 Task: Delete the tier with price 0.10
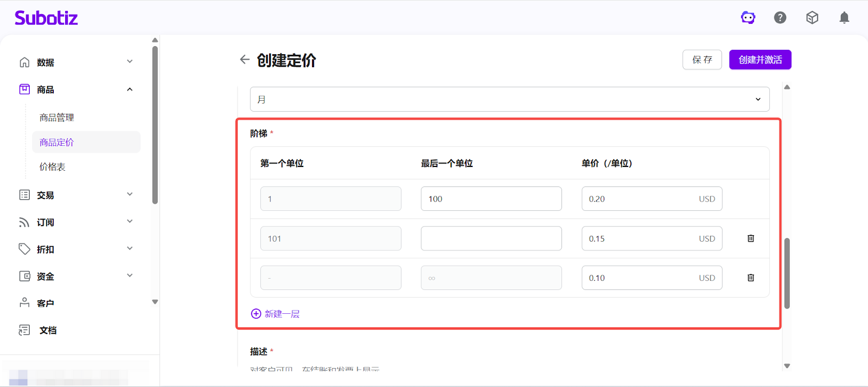tap(751, 278)
